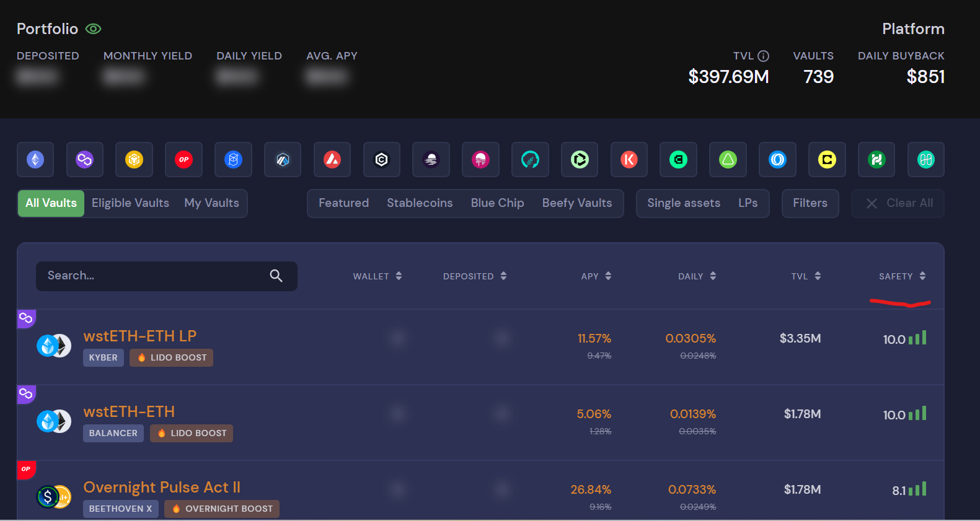The image size is (980, 521).
Task: Filter by the green Canto chain icon
Action: pyautogui.click(x=678, y=160)
